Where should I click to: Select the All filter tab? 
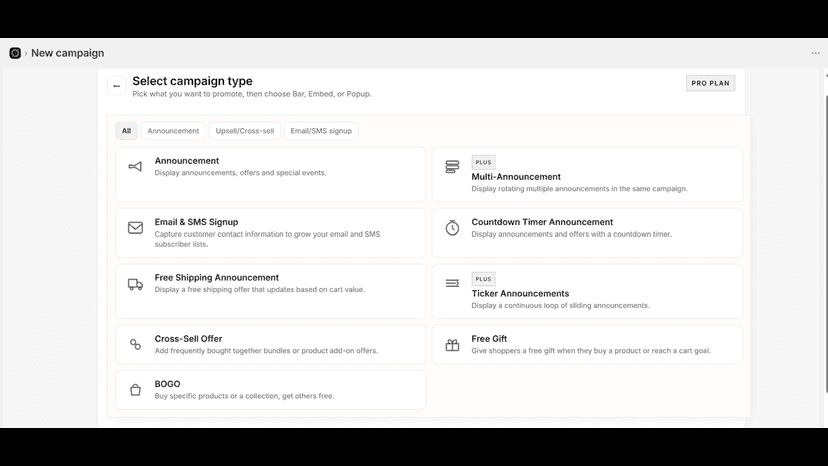click(127, 131)
